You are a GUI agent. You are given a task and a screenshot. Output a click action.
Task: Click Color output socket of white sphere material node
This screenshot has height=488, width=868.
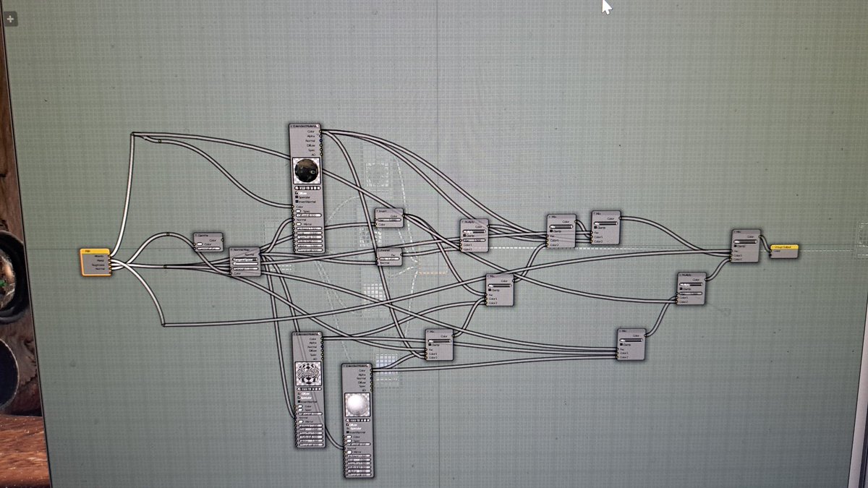point(371,370)
